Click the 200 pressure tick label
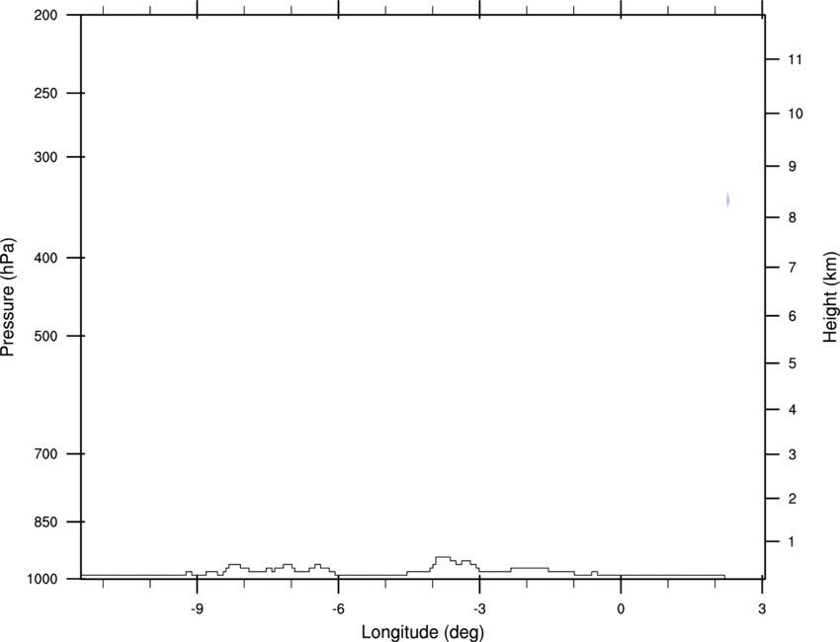The height and width of the screenshot is (642, 840). 45,15
